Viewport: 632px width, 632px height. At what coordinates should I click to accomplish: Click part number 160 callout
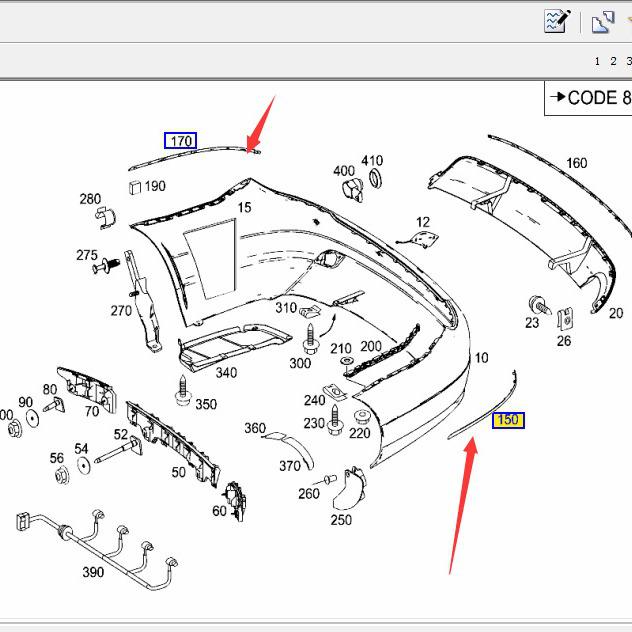[576, 164]
